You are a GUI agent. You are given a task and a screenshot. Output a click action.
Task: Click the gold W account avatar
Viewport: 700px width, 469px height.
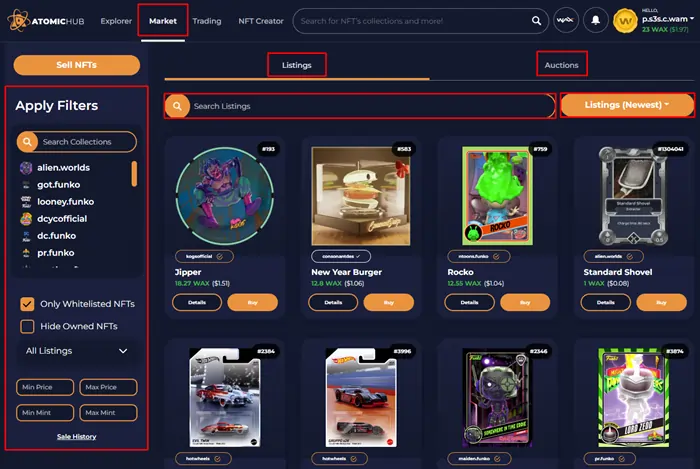(x=625, y=21)
